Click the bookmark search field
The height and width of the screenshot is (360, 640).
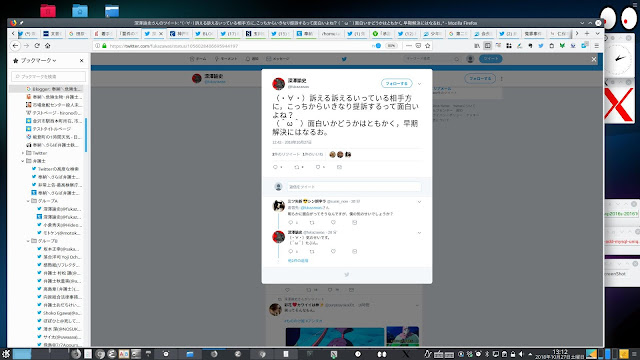click(x=49, y=76)
